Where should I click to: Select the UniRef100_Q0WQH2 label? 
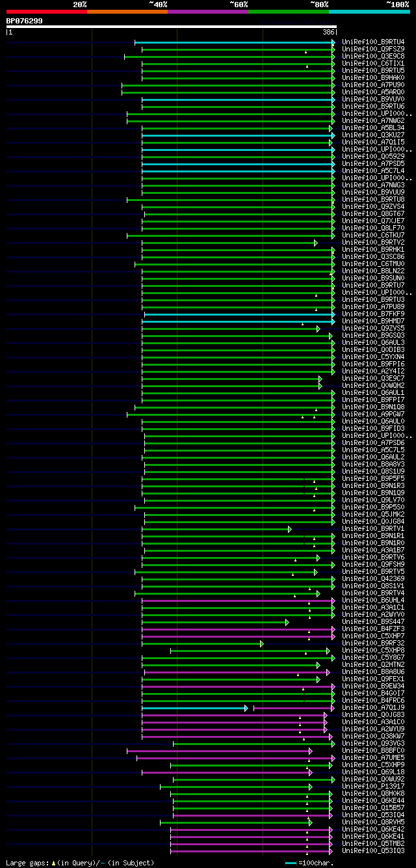pos(373,386)
